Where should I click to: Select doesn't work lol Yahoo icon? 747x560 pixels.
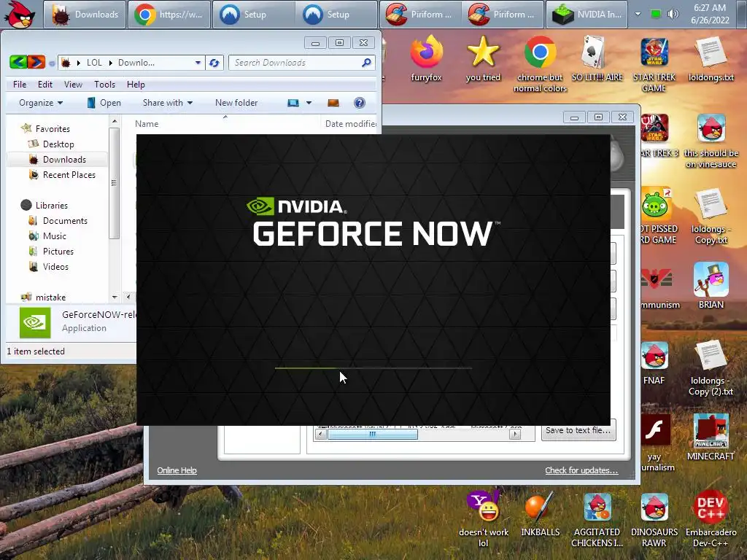pyautogui.click(x=483, y=519)
